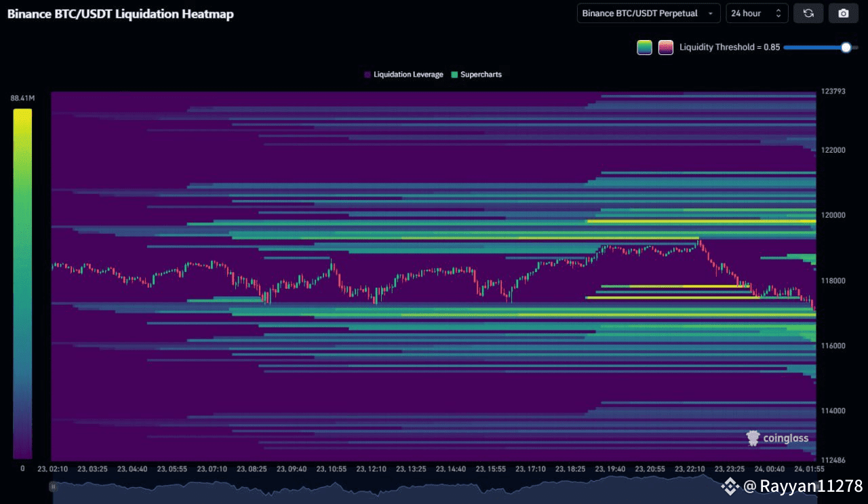Click the 122000 price axis label
The width and height of the screenshot is (868, 504).
point(833,150)
